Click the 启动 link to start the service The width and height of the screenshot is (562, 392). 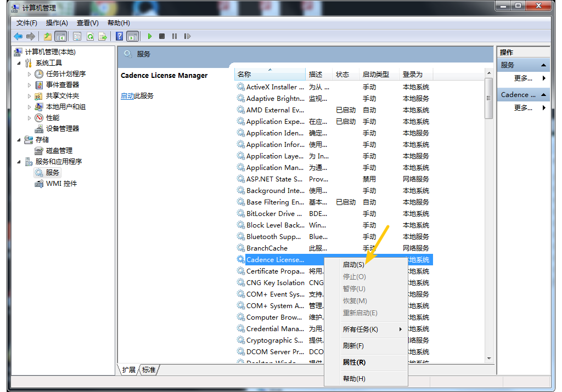pos(127,96)
